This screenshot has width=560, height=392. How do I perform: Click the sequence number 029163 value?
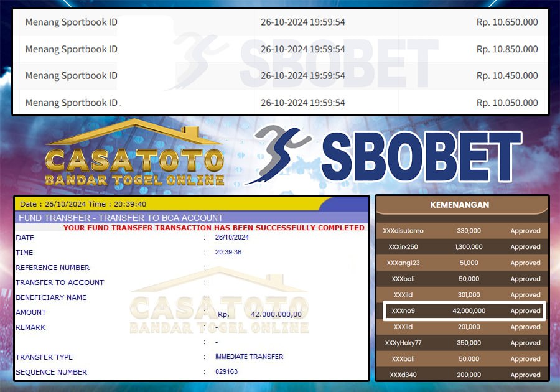point(226,372)
